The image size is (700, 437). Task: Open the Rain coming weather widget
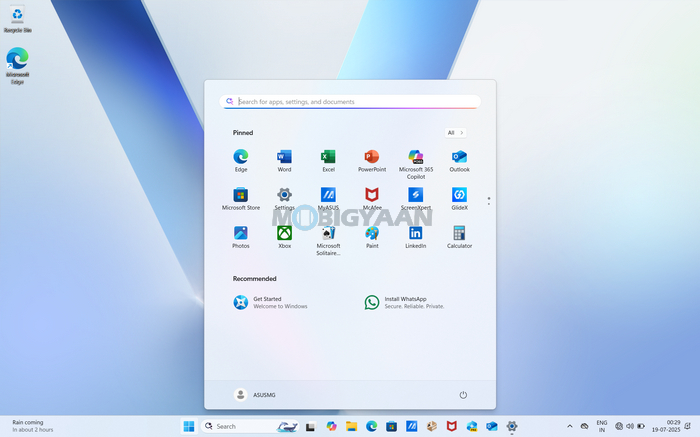(x=33, y=426)
